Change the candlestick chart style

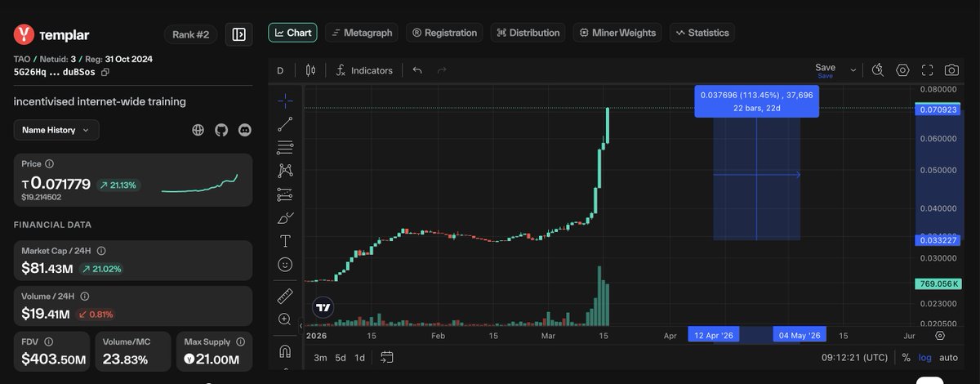tap(310, 70)
